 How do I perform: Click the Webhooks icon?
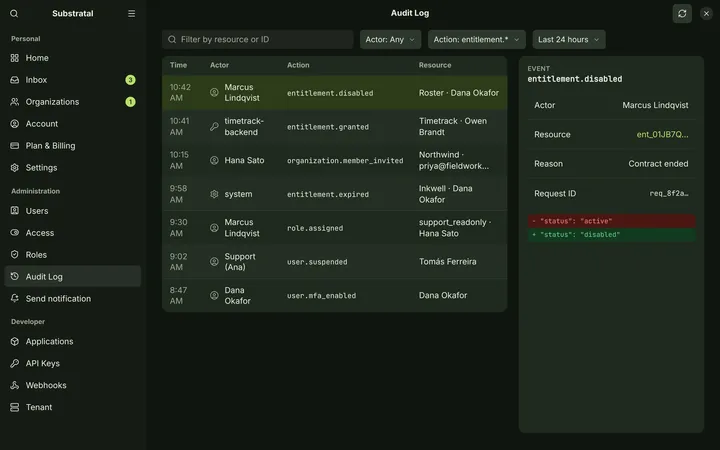point(15,385)
